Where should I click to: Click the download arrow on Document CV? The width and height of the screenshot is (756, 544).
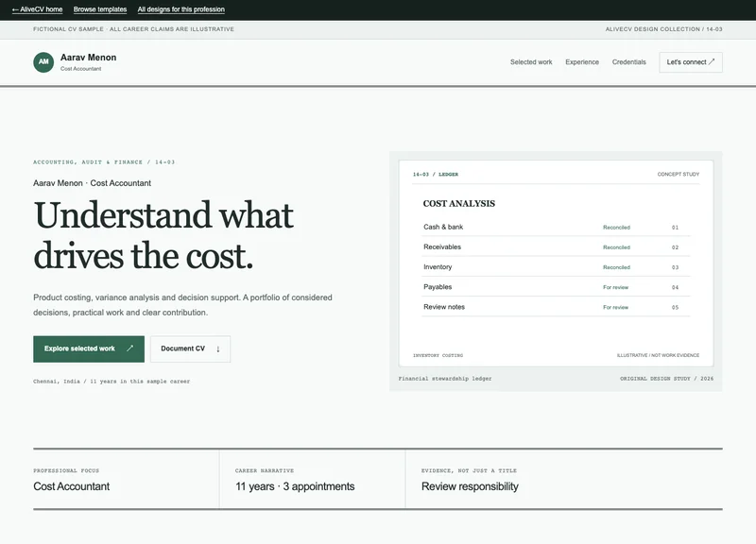218,348
